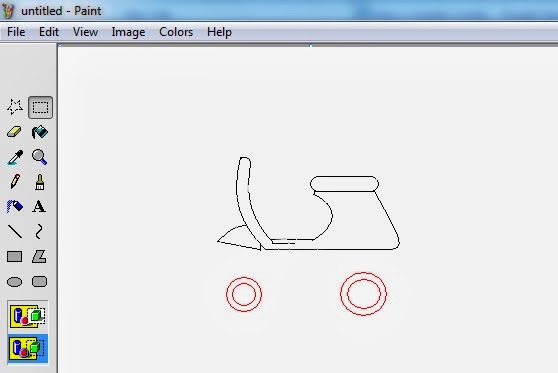Open the File menu

click(16, 32)
